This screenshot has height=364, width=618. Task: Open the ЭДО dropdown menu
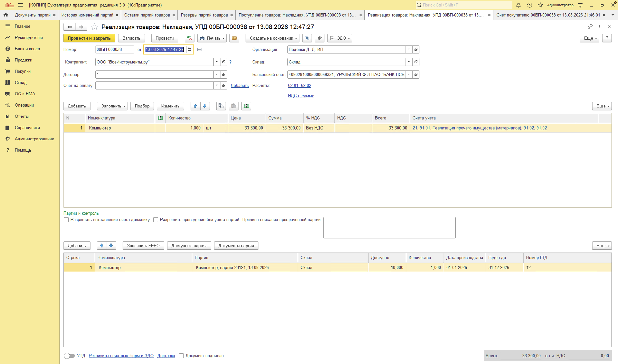point(340,38)
